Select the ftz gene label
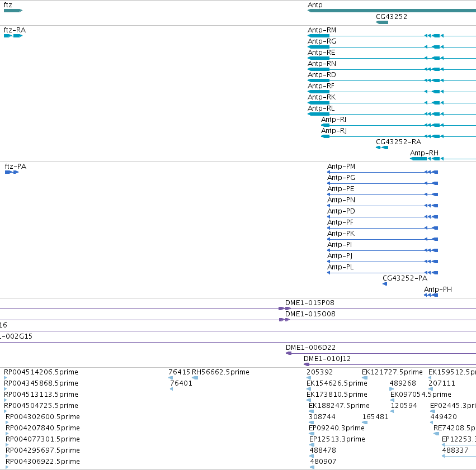 8,5
